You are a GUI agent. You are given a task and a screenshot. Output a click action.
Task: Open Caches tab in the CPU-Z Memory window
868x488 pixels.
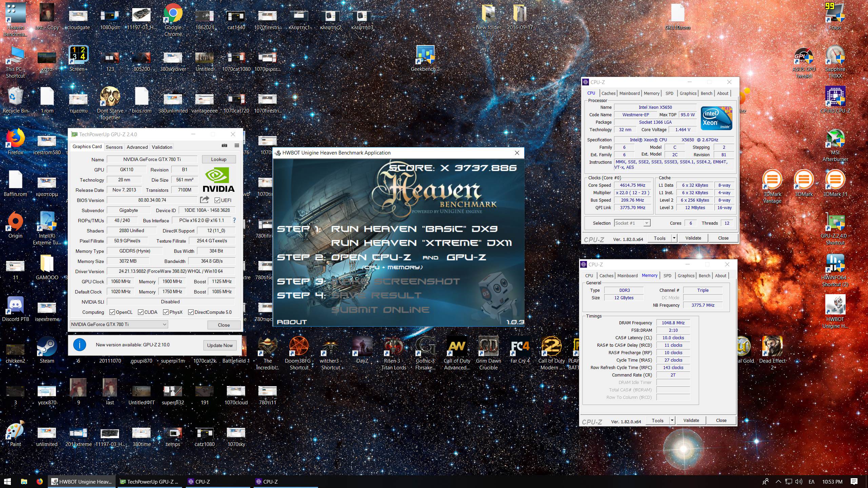click(606, 276)
